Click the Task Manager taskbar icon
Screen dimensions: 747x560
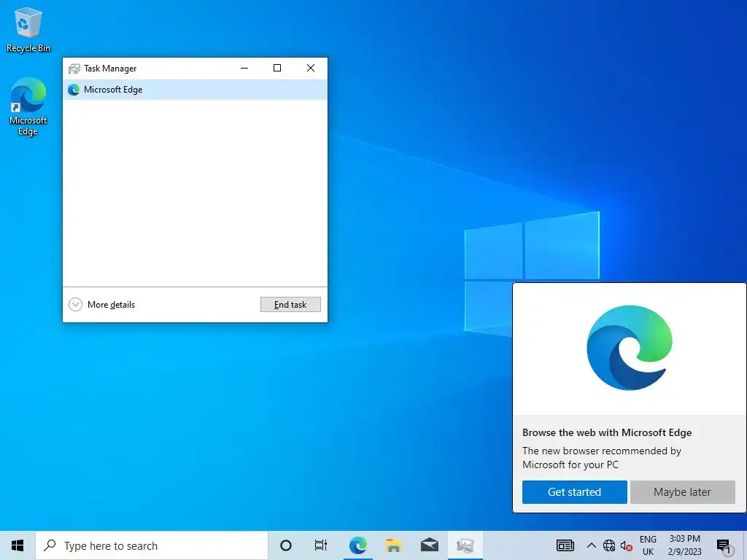point(465,545)
